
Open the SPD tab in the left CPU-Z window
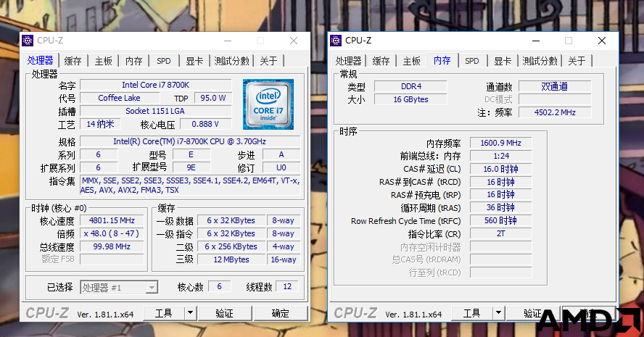tap(164, 61)
